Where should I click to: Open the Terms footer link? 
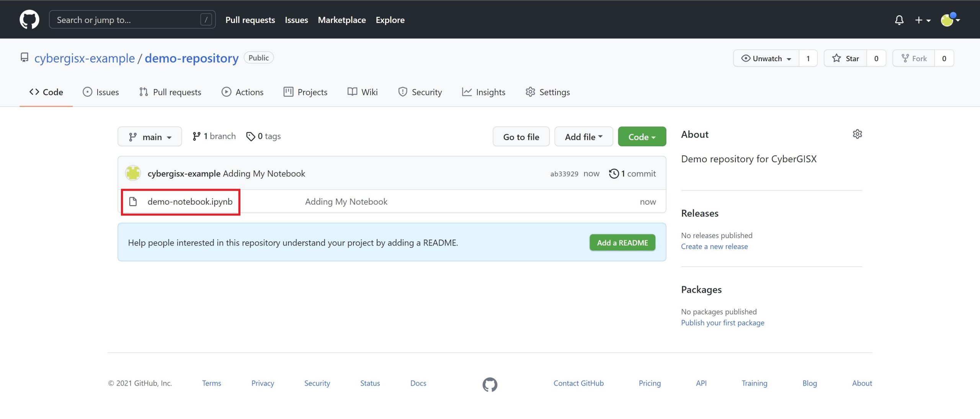point(212,383)
